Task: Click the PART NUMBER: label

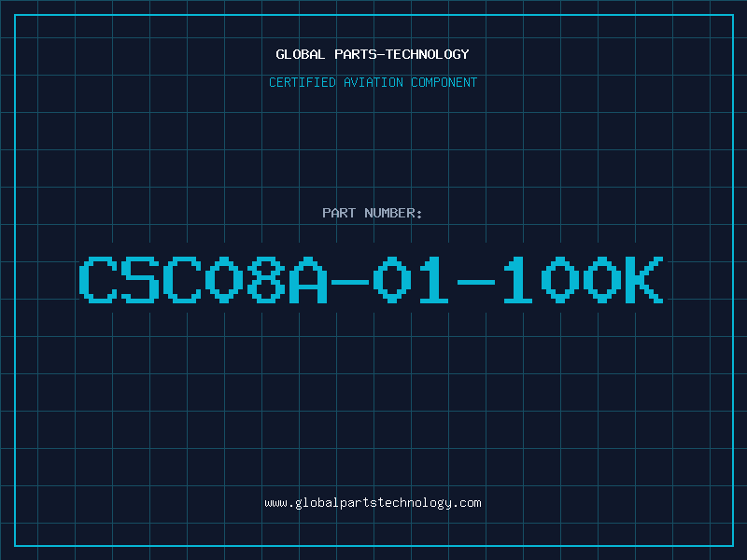Action: (x=373, y=213)
